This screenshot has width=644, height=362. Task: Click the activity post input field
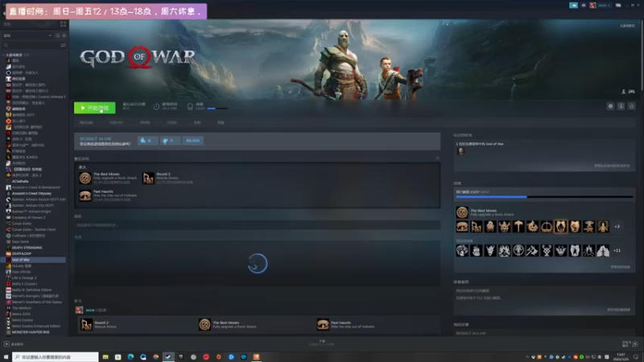[257, 225]
